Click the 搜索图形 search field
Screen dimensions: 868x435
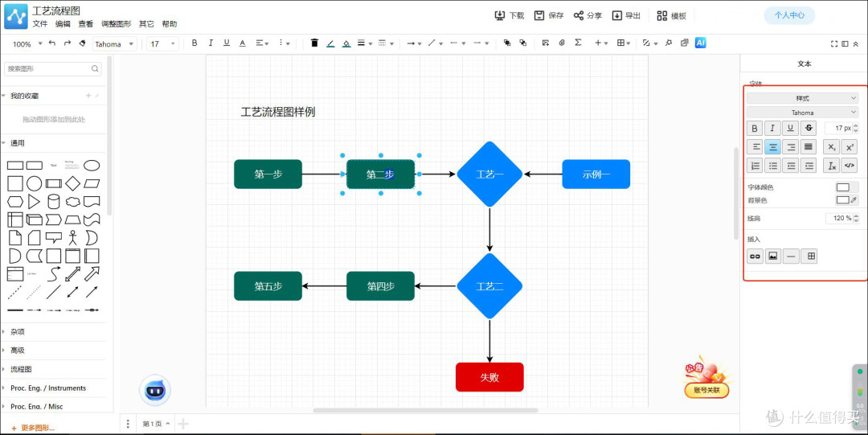pyautogui.click(x=53, y=68)
